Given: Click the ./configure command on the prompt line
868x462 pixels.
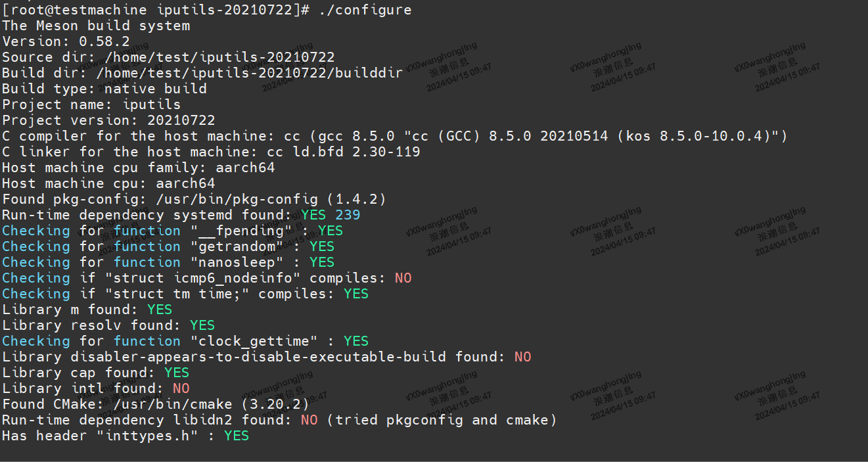Looking at the screenshot, I should 365,10.
